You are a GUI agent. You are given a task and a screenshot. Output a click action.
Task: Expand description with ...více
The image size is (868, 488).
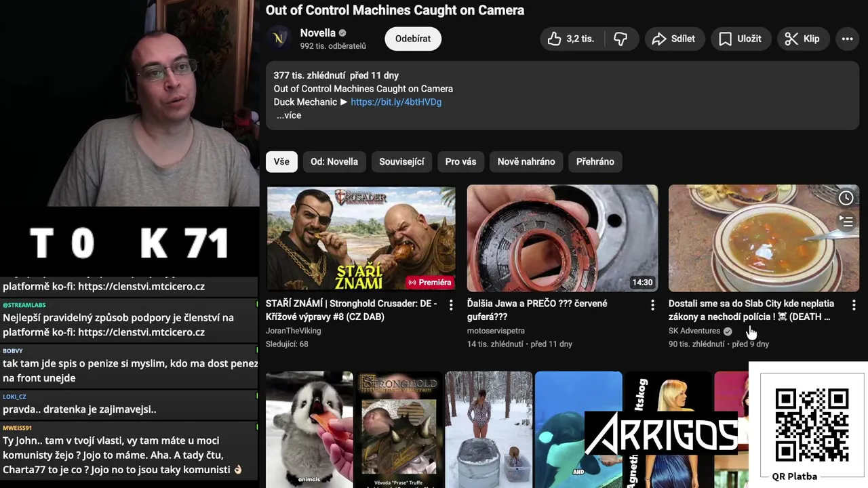(288, 115)
